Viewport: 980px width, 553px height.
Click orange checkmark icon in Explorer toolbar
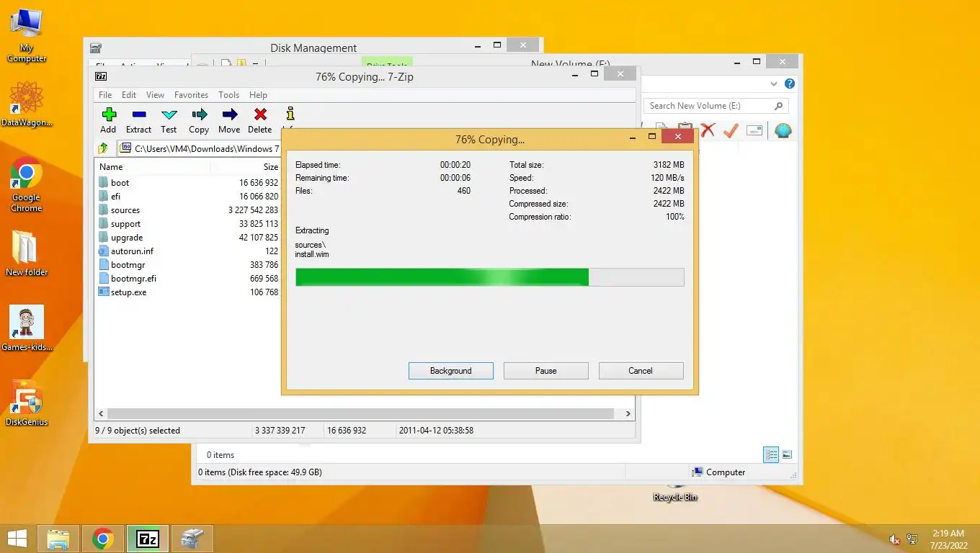(x=731, y=130)
